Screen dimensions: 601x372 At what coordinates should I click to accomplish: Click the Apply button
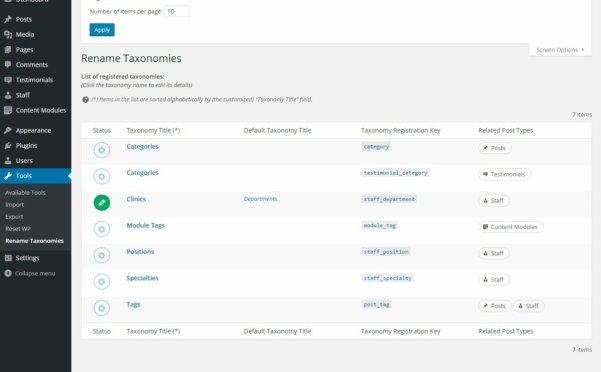coord(102,30)
